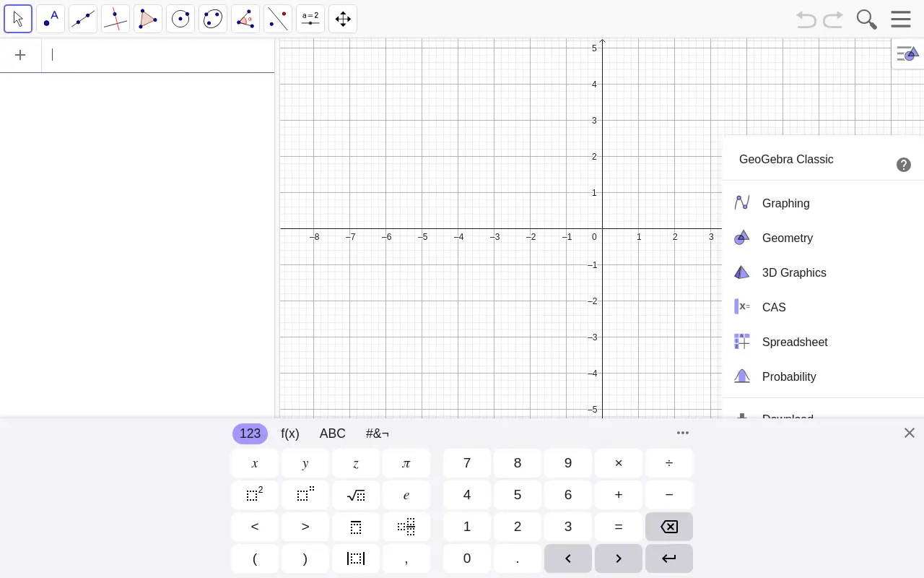Image resolution: width=924 pixels, height=578 pixels.
Task: Tap the mixed number fraction key
Action: point(406,527)
